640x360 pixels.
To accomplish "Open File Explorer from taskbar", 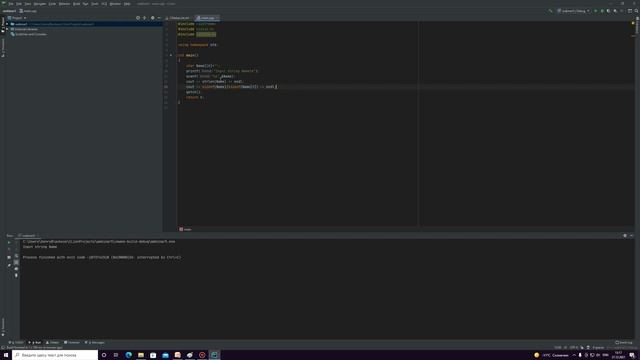I will pyautogui.click(x=141, y=355).
